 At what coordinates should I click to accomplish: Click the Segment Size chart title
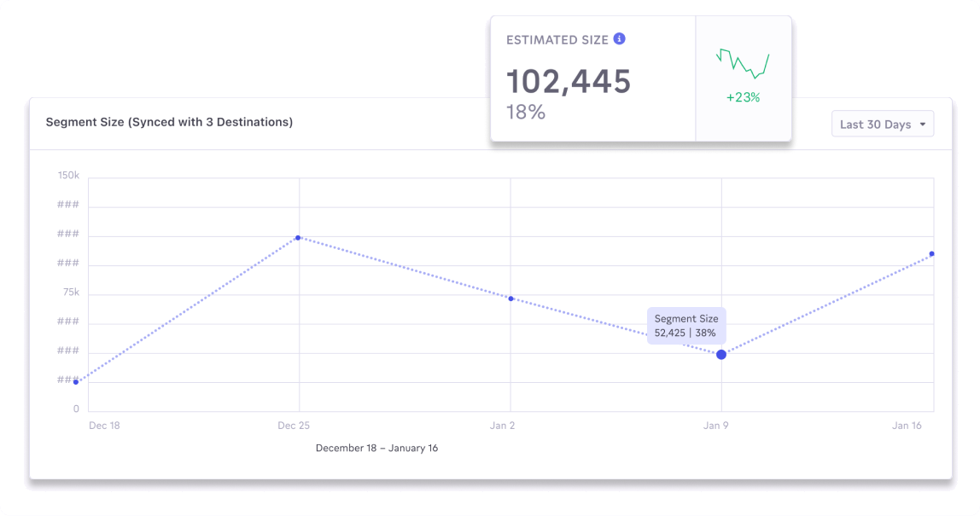(169, 122)
